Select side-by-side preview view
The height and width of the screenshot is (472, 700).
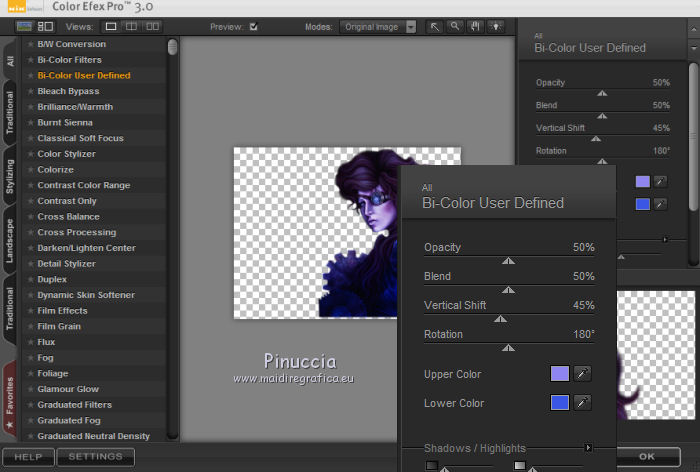coord(152,26)
